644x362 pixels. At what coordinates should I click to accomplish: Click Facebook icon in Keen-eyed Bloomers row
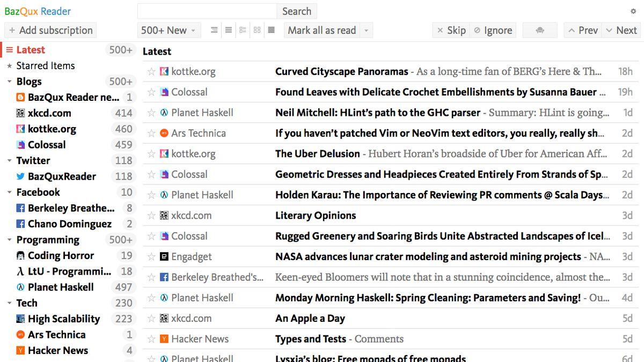click(164, 277)
